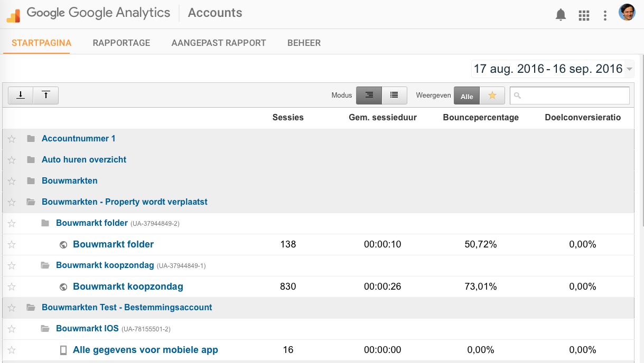Star the Bouwmarkt IOS property
This screenshot has height=363, width=644.
(12, 329)
